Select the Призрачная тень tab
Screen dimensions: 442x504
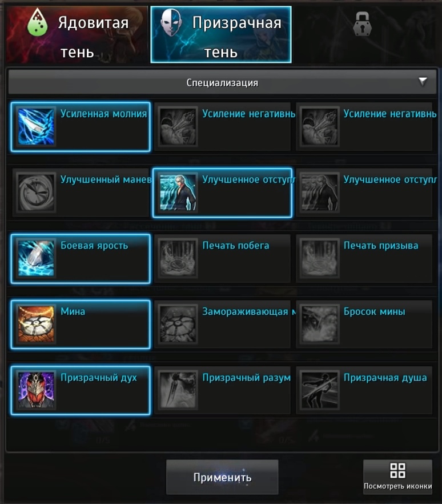[221, 34]
